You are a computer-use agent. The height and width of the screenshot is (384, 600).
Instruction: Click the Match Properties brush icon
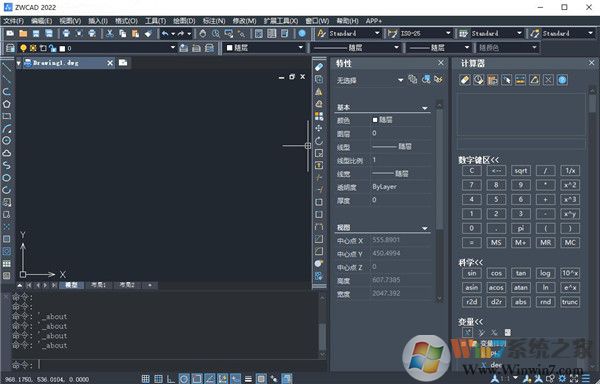[x=148, y=33]
